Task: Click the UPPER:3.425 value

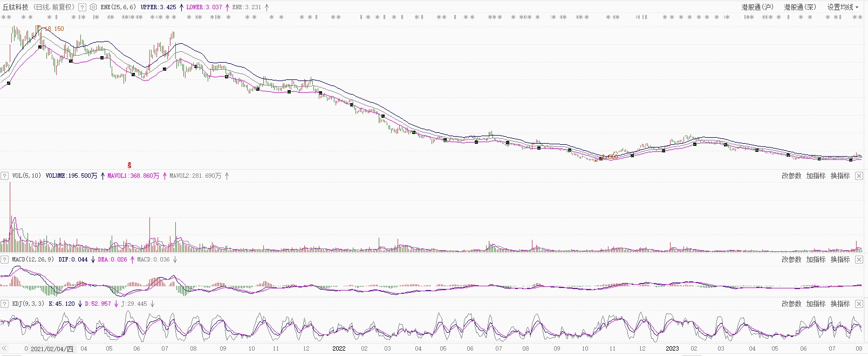Action: tap(158, 8)
